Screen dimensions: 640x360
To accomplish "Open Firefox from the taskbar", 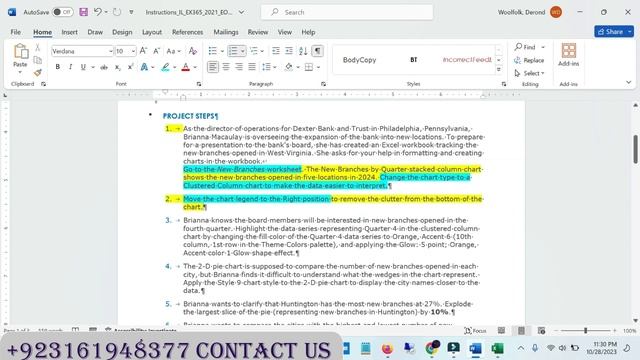I will pos(387,348).
